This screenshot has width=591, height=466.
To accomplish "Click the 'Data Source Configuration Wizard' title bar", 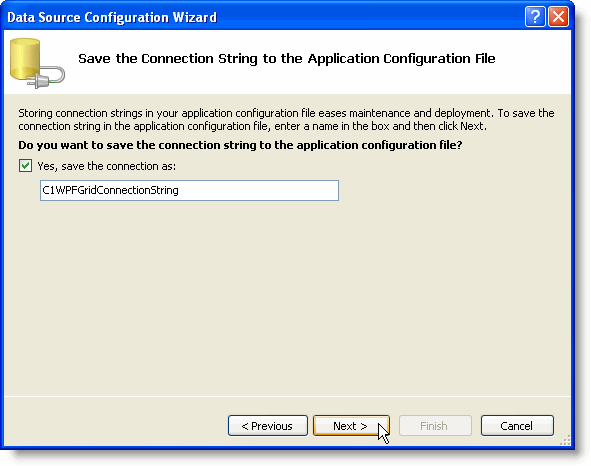I will click(x=112, y=17).
